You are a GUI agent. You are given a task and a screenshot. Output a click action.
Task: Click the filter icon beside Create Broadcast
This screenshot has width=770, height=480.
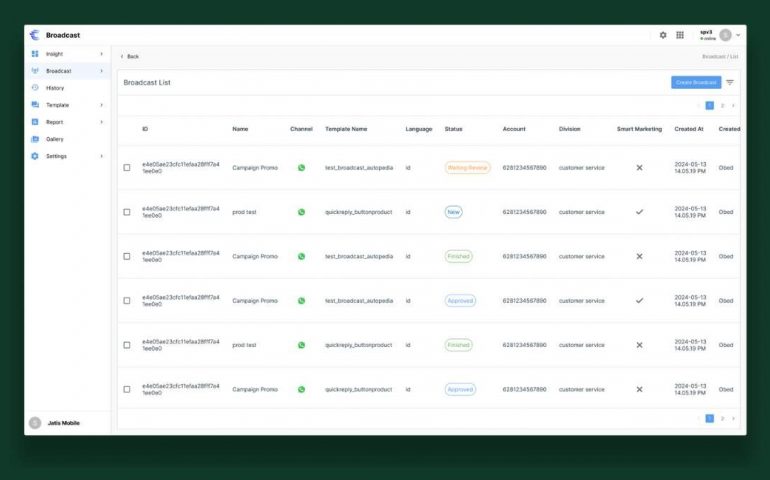pos(730,82)
